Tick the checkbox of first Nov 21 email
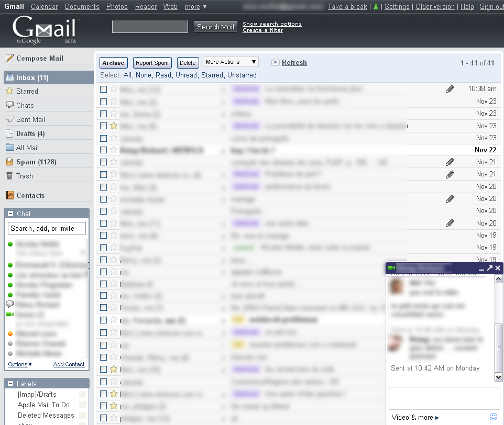The image size is (504, 425). click(x=104, y=162)
